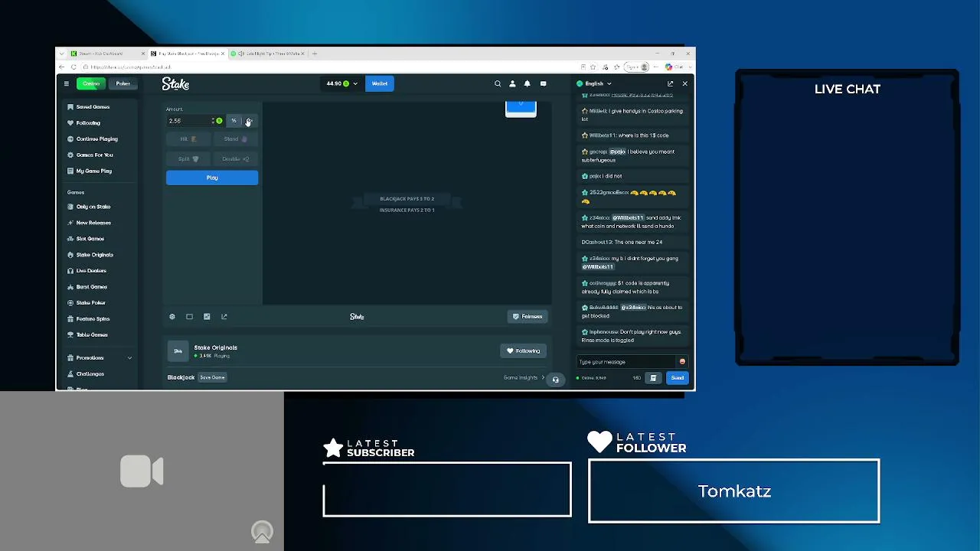Open game pop-out icon
Image resolution: width=980 pixels, height=551 pixels.
coord(224,317)
